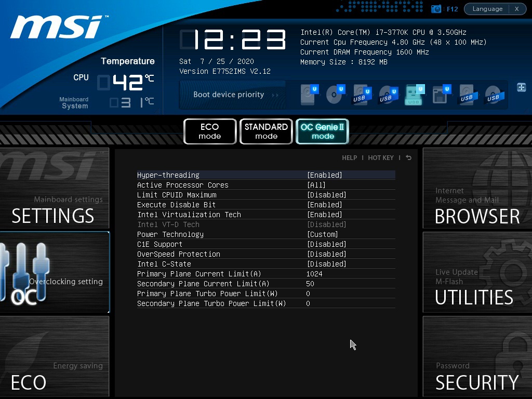Open SETTINGS mainboard settings tile
Screen dimensions: 532x399
pos(54,188)
